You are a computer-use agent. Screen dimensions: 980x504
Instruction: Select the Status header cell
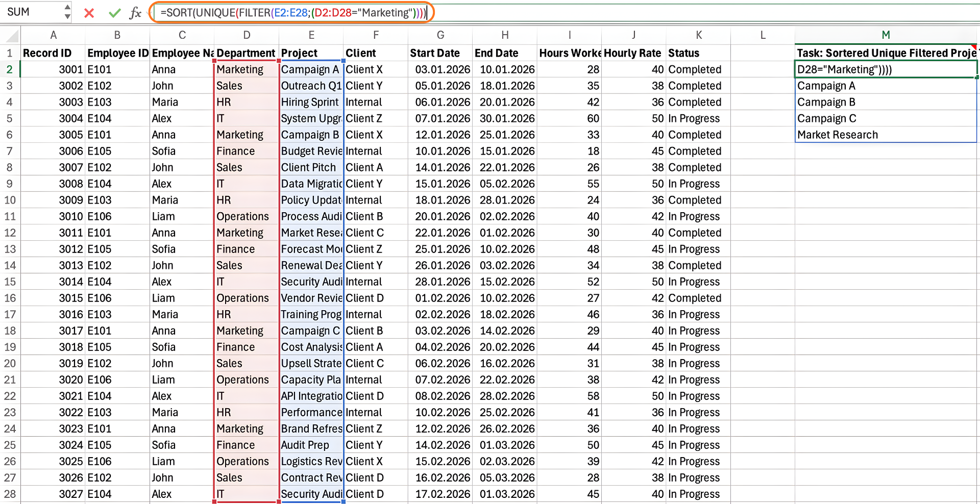(698, 53)
